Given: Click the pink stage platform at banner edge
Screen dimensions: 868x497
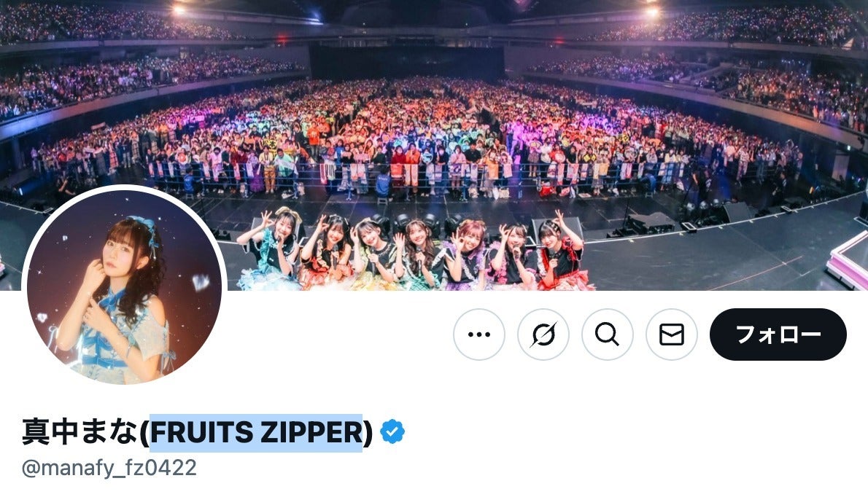Looking at the screenshot, I should 848,260.
